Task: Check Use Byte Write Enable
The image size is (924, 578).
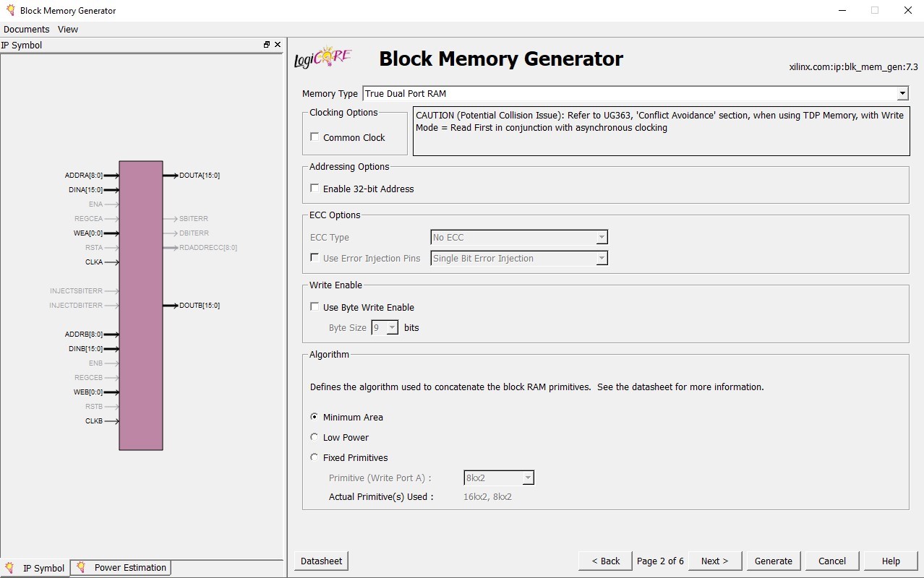Action: [315, 306]
